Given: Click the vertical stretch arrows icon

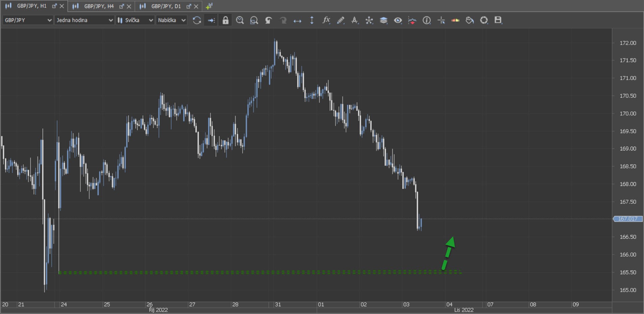Looking at the screenshot, I should (312, 20).
